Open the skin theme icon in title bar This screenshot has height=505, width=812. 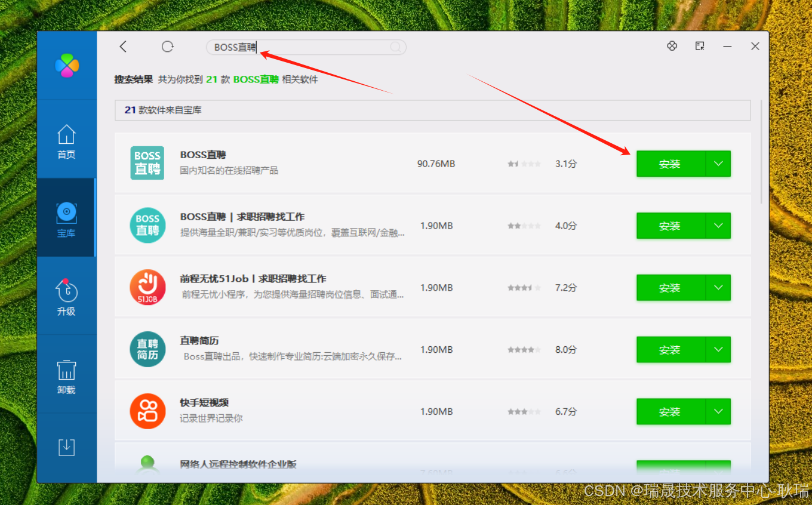click(672, 46)
